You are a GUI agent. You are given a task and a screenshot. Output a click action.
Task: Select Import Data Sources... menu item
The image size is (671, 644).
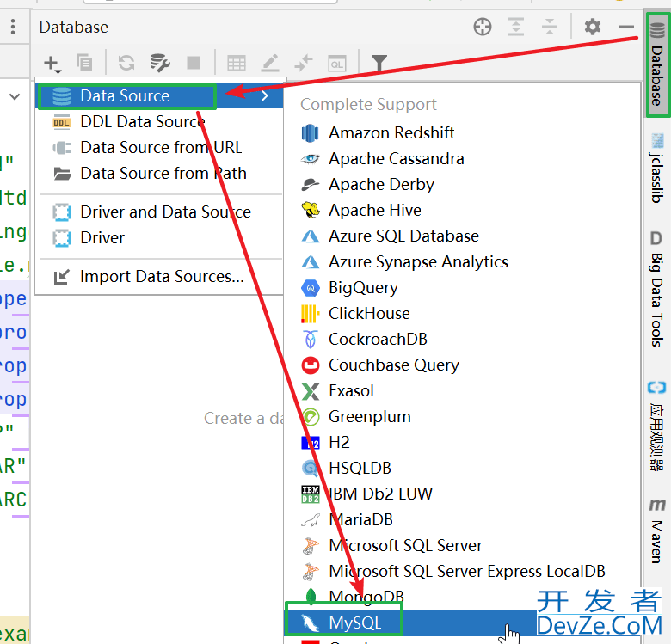tap(159, 277)
